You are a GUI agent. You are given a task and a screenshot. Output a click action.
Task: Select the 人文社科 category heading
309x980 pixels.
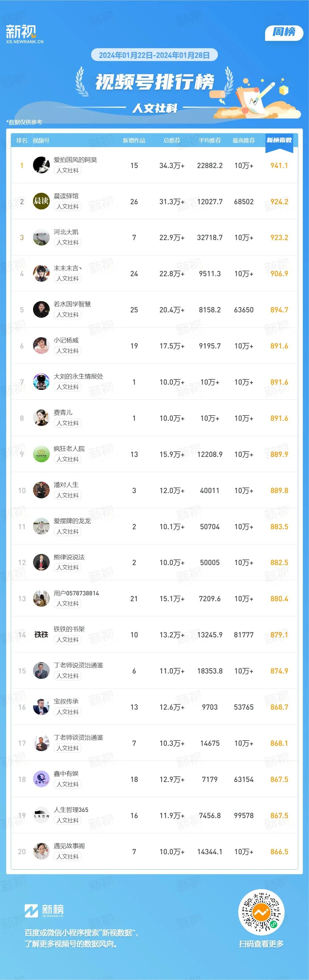click(154, 108)
